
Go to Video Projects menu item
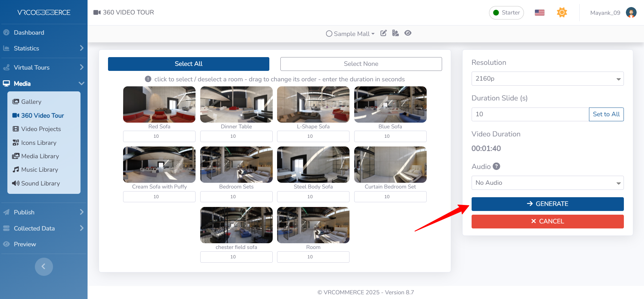pyautogui.click(x=41, y=129)
